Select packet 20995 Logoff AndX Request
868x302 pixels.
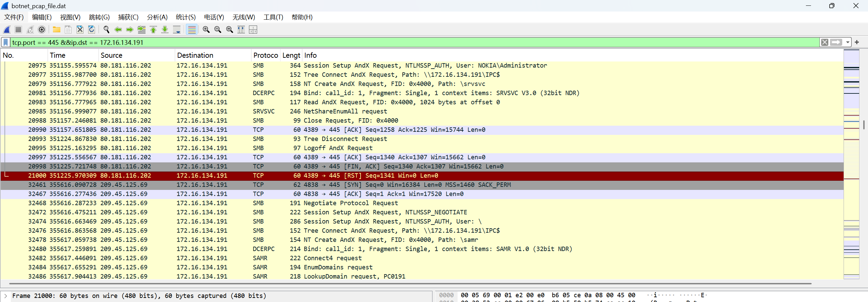click(x=422, y=148)
